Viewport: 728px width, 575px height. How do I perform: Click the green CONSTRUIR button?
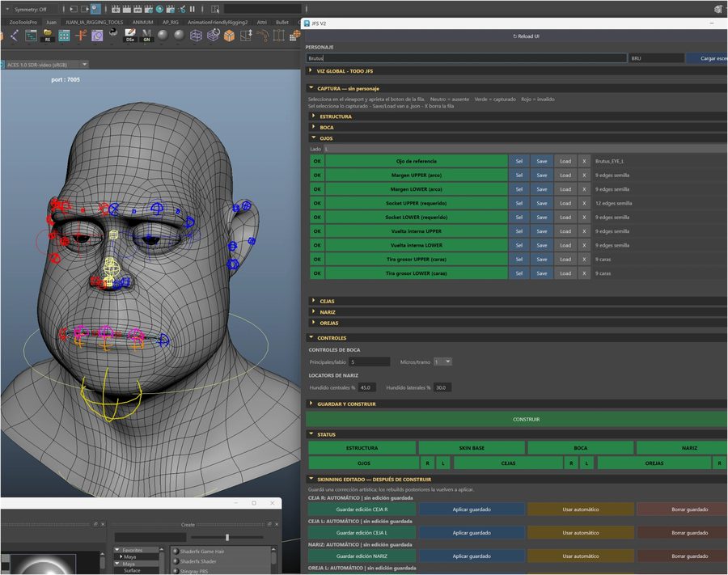[516, 419]
